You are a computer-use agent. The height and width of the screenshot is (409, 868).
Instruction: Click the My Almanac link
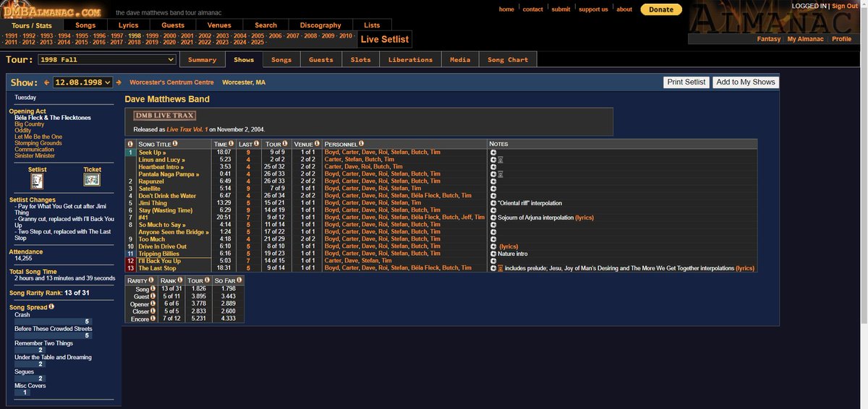(806, 39)
